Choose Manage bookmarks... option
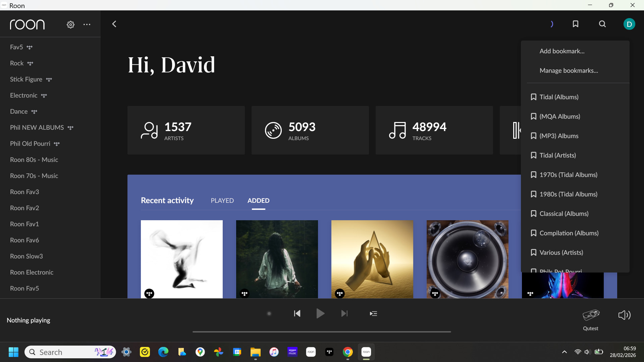The width and height of the screenshot is (644, 362). tap(569, 71)
